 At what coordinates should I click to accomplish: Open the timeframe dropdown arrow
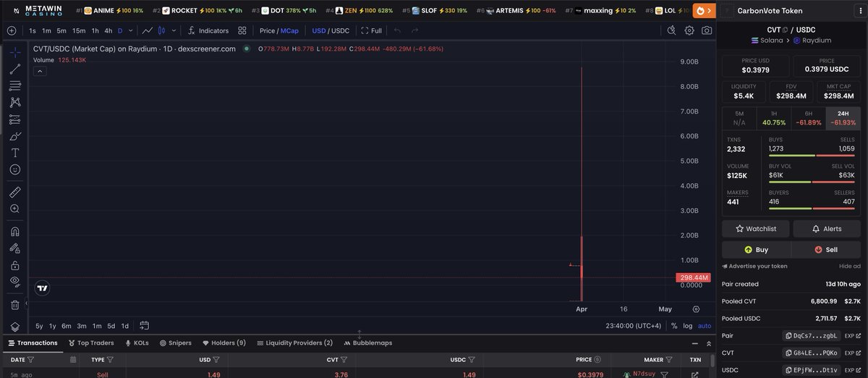130,30
